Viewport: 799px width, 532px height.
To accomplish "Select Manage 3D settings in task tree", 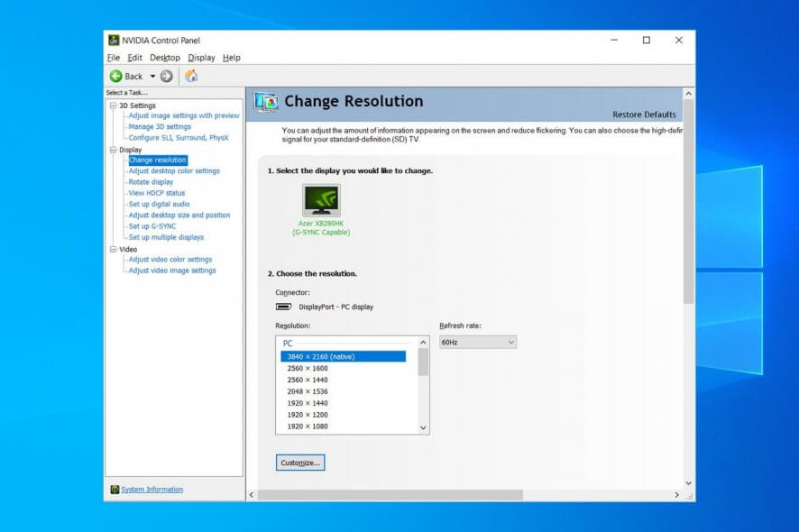I will point(160,127).
